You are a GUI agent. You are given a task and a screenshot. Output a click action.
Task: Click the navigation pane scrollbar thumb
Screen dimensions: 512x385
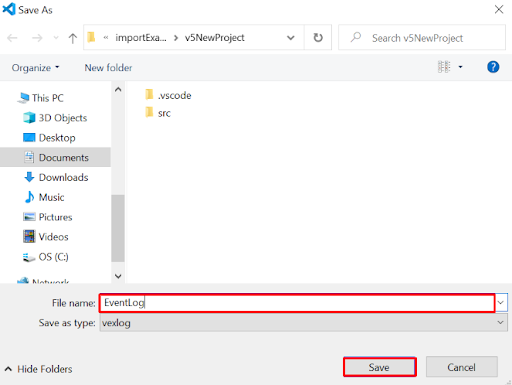coord(118,228)
